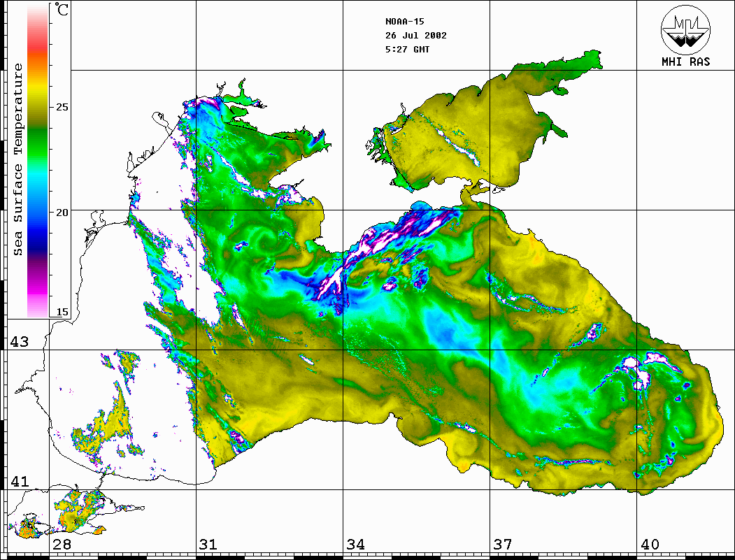
Task: Click the MHI RAS circular logo
Action: coord(685,30)
